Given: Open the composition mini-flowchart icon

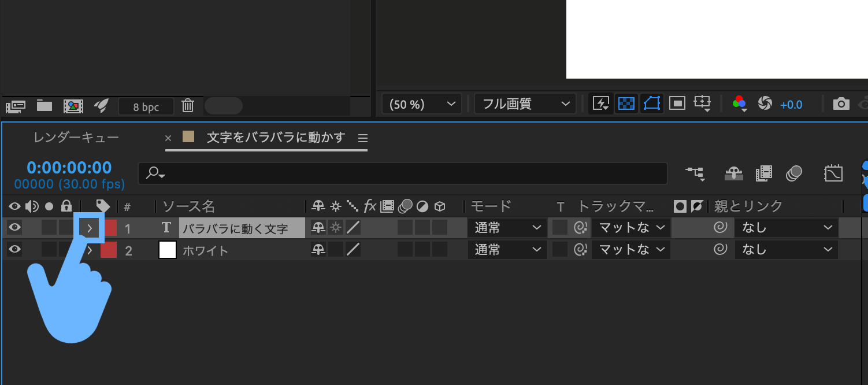Looking at the screenshot, I should coord(695,173).
